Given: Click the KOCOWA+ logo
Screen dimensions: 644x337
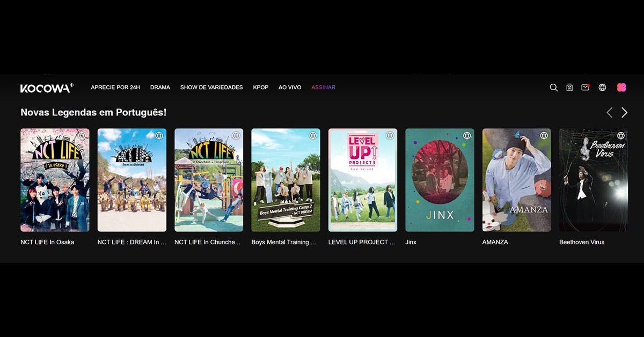Looking at the screenshot, I should coord(47,87).
